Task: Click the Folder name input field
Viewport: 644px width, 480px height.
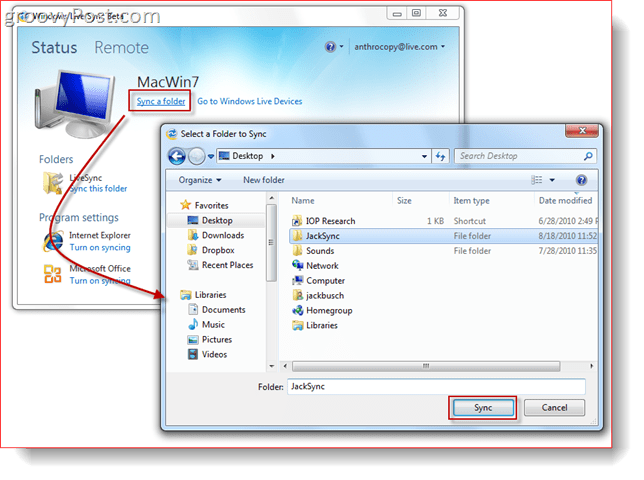Action: point(436,386)
